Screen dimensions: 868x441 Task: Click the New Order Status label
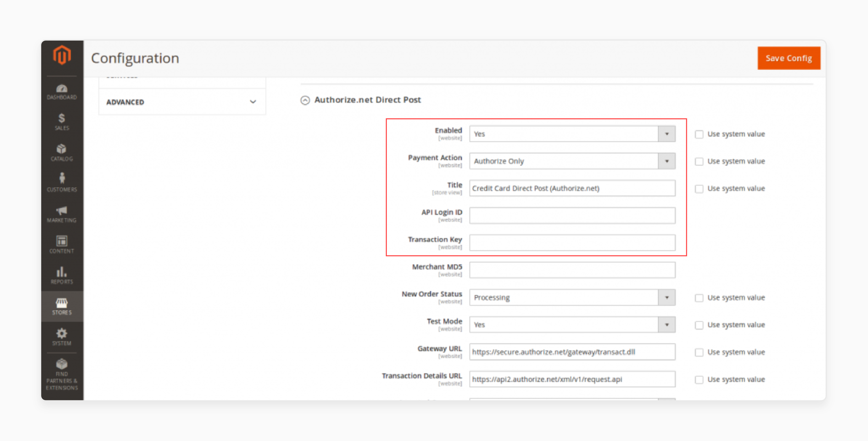(x=432, y=294)
